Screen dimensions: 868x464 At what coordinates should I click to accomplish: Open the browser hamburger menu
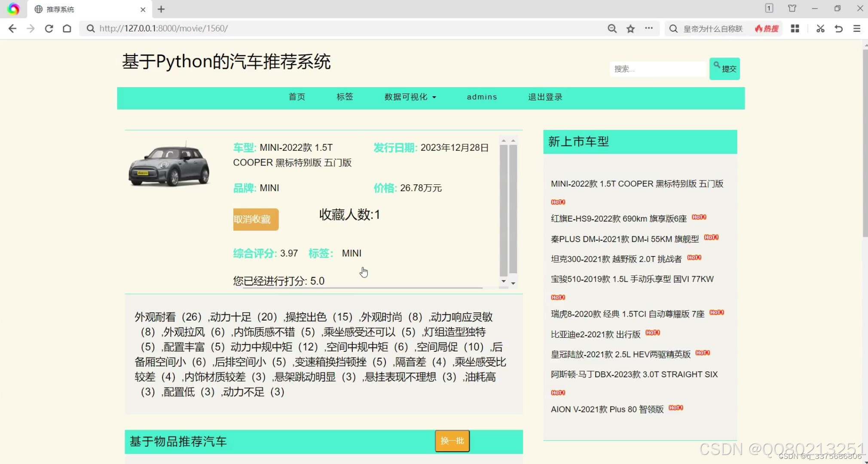(858, 28)
